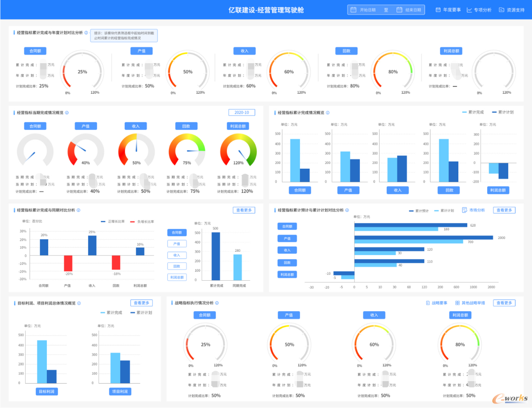Click info icon beside 目标利润、项目利润总体情况概览
The width and height of the screenshot is (532, 408).
79,303
